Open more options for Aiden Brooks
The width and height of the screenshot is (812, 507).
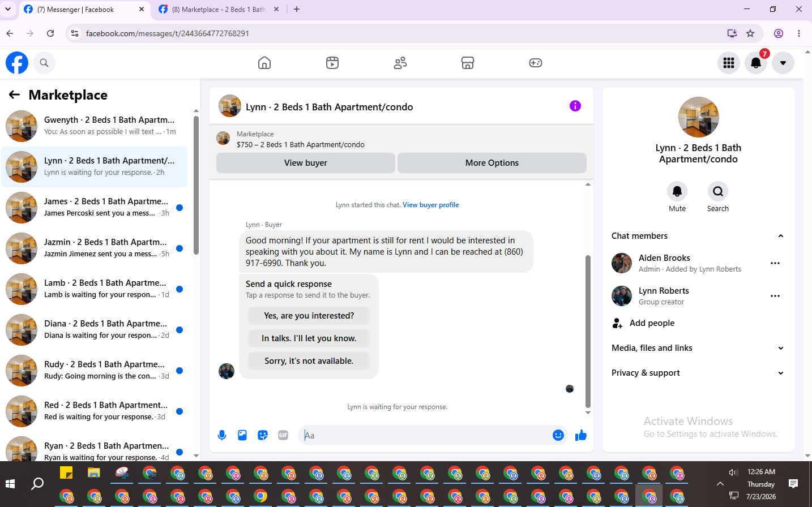[x=775, y=263]
